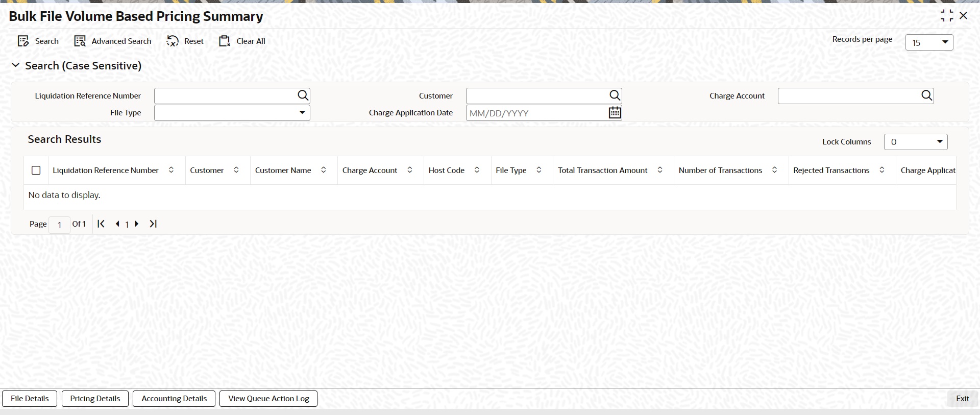Click the Number of Transactions header text
The image size is (980, 415).
tap(720, 170)
